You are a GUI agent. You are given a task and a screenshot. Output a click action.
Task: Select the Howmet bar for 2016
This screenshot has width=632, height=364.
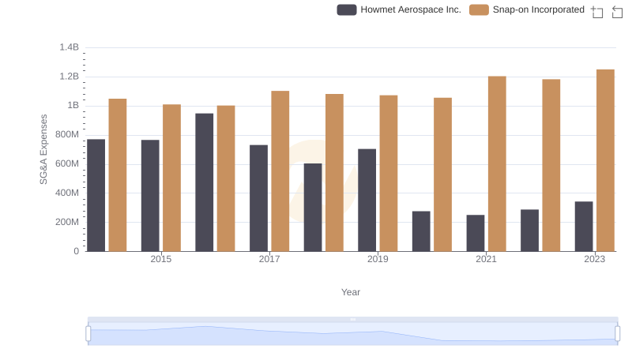(x=205, y=182)
